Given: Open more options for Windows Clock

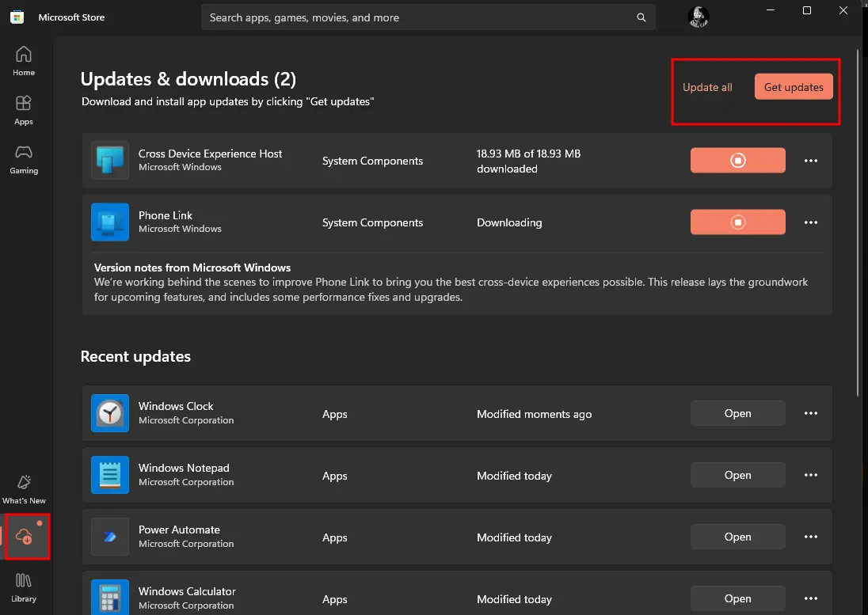Looking at the screenshot, I should 810,413.
